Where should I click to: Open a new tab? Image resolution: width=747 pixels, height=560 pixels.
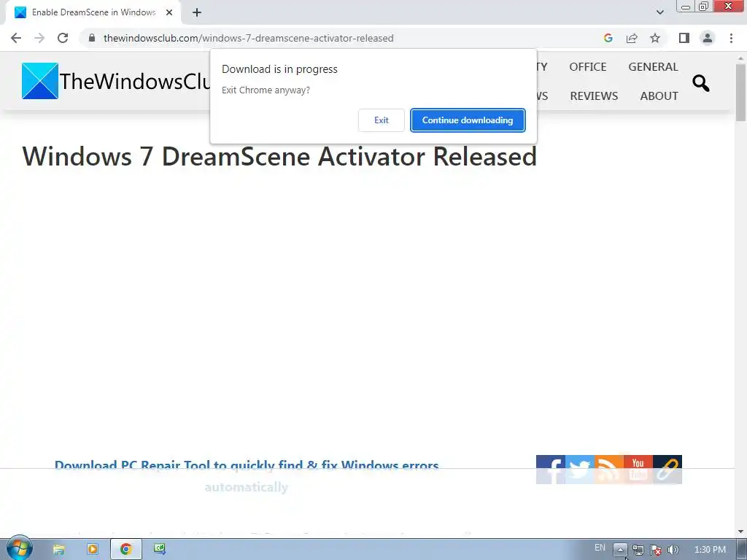click(x=197, y=12)
